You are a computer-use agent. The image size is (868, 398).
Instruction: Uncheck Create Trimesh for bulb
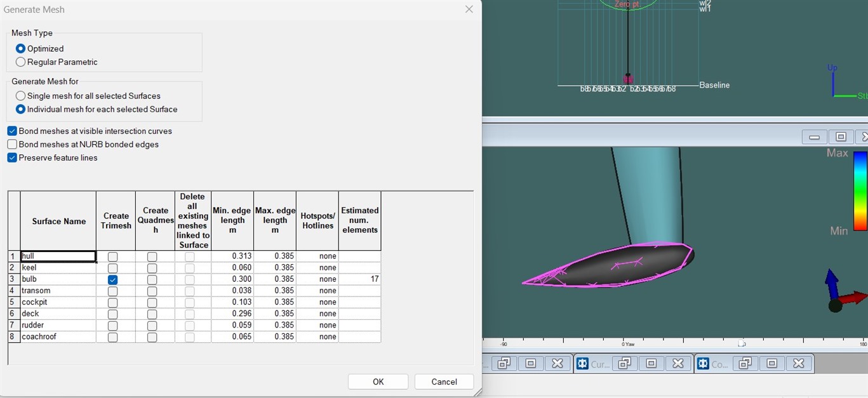[112, 279]
